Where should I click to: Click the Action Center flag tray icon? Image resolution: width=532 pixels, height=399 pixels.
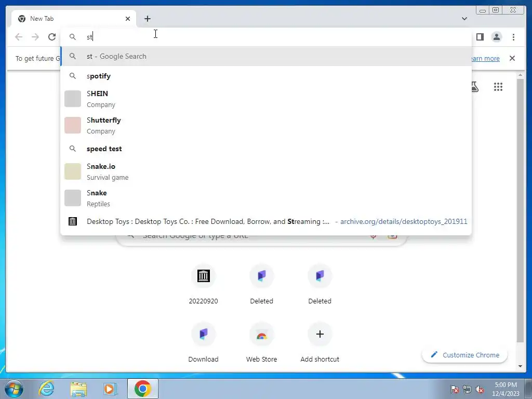click(455, 389)
